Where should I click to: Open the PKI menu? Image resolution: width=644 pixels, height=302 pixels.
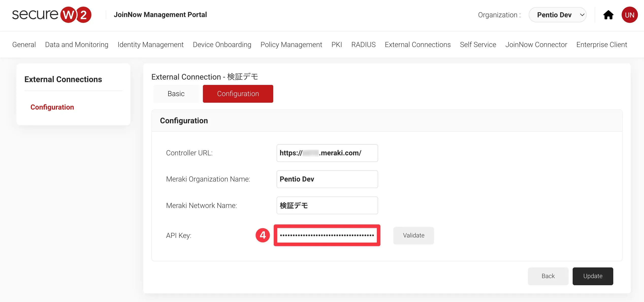(336, 44)
